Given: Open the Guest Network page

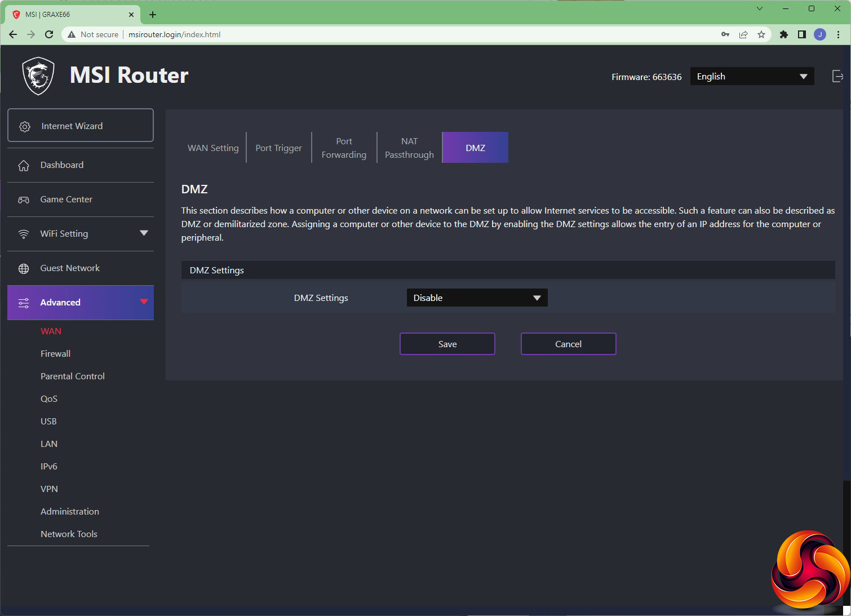Looking at the screenshot, I should (81, 268).
